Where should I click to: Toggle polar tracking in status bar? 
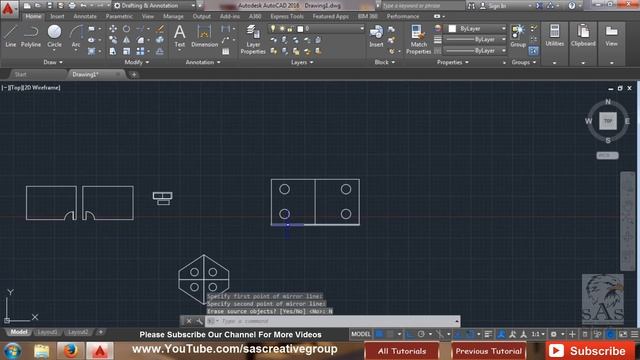[x=421, y=334]
